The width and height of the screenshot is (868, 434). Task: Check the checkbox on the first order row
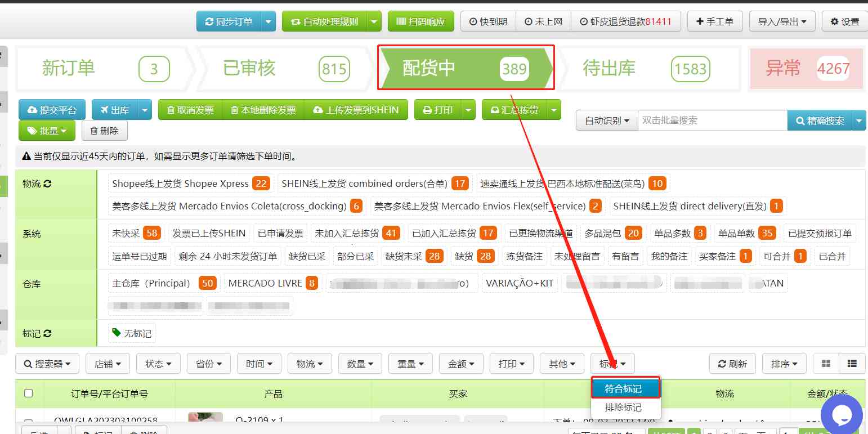coord(29,422)
